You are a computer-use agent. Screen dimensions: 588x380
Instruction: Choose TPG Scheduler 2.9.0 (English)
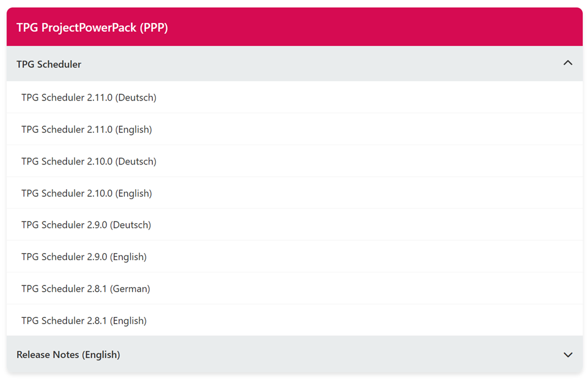tap(84, 257)
